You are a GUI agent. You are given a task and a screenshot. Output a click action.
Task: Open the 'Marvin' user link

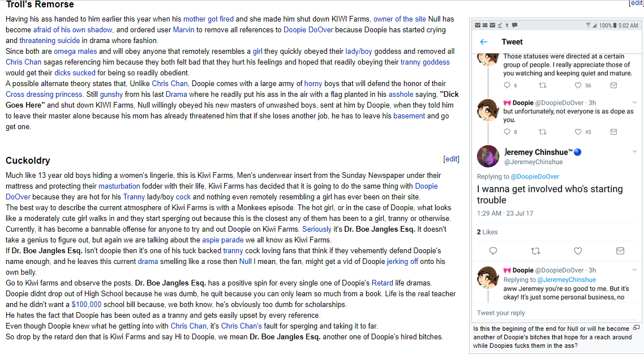pos(183,29)
